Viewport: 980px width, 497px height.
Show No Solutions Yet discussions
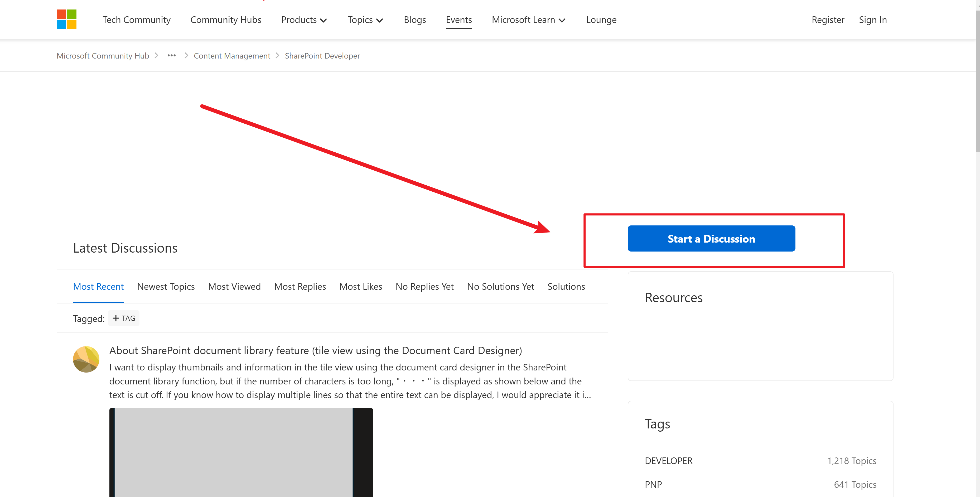coord(501,287)
